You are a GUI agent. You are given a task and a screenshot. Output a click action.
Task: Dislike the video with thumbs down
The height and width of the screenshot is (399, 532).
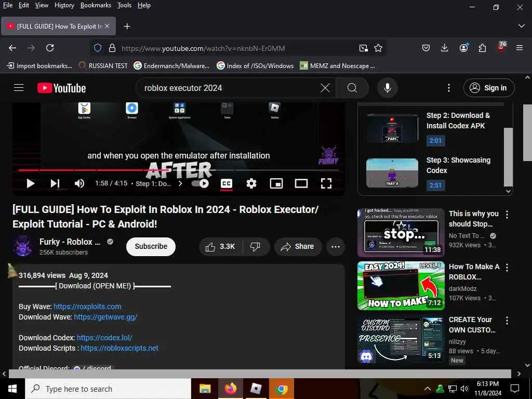(x=255, y=247)
